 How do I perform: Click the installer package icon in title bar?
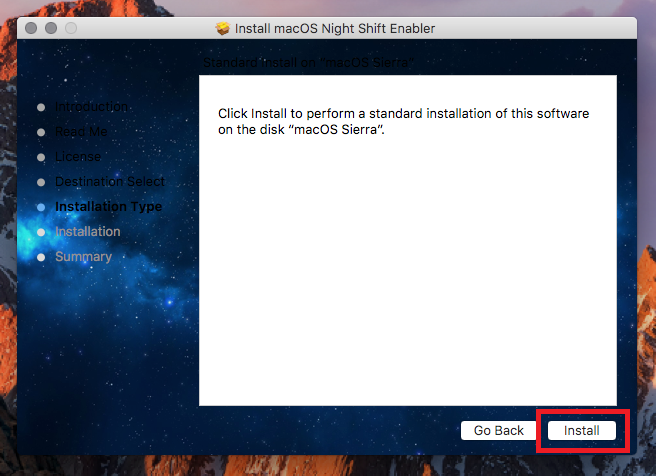pyautogui.click(x=223, y=28)
